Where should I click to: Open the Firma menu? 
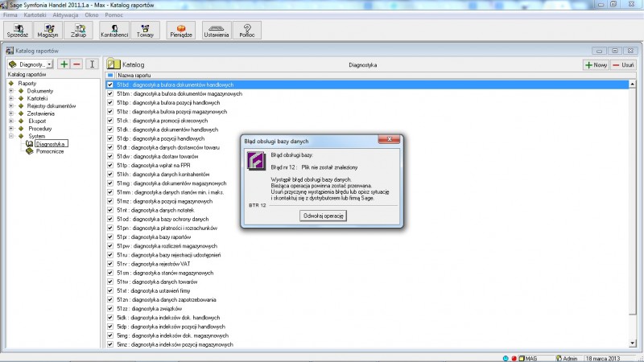click(x=10, y=14)
